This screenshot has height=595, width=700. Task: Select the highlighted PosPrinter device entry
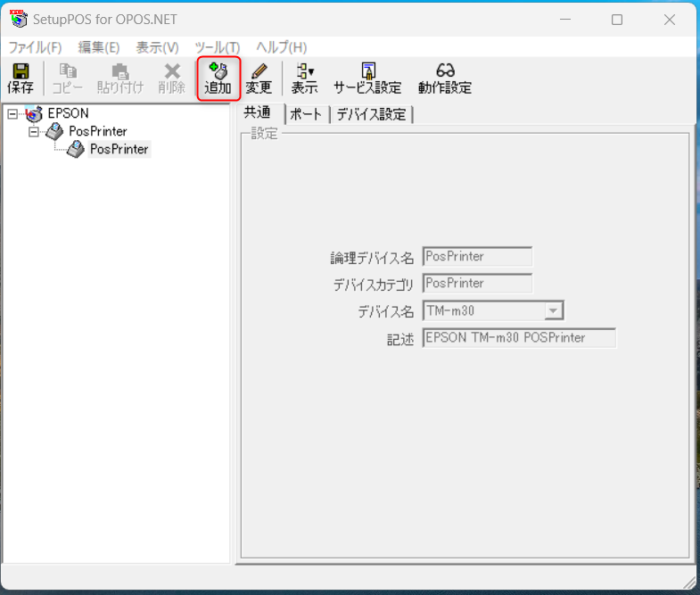tap(119, 149)
